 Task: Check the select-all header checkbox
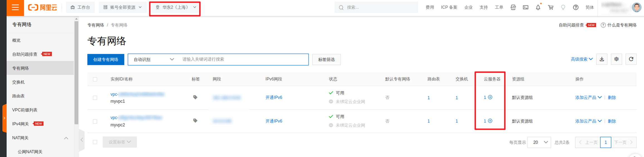pos(95,79)
